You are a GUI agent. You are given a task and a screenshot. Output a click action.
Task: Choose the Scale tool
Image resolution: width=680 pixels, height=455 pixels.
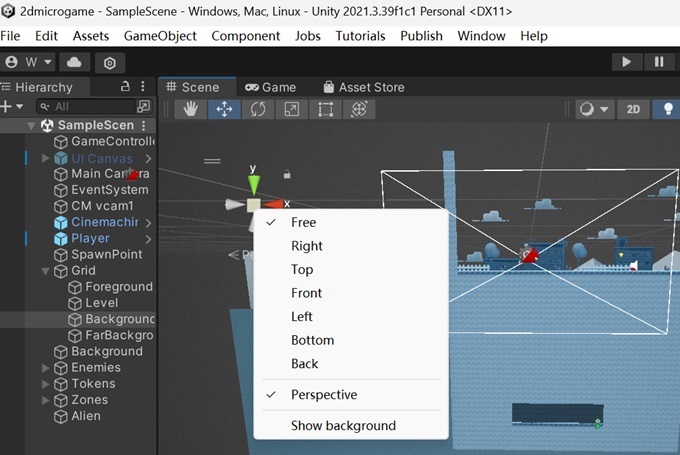click(291, 109)
